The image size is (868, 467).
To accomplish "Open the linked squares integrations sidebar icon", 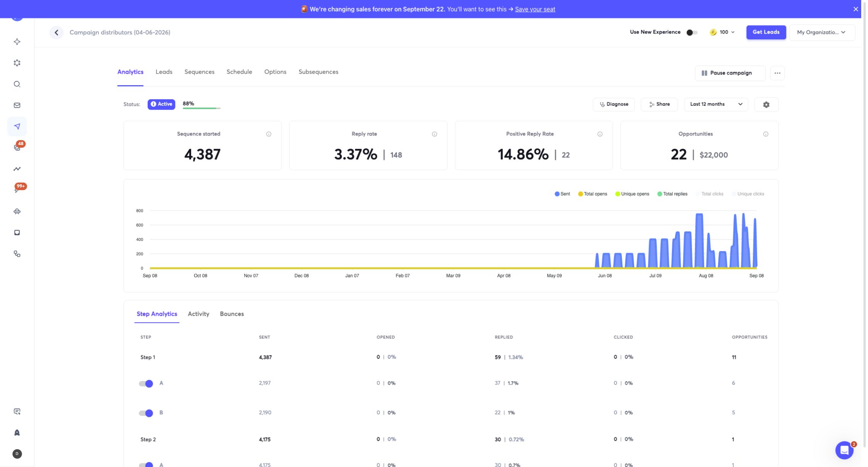I will (x=17, y=254).
